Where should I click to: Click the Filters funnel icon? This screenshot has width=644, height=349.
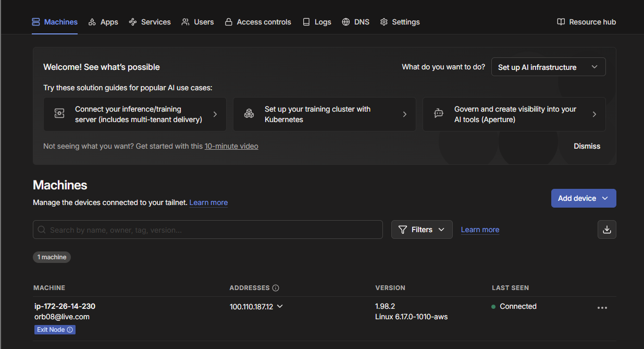point(402,230)
